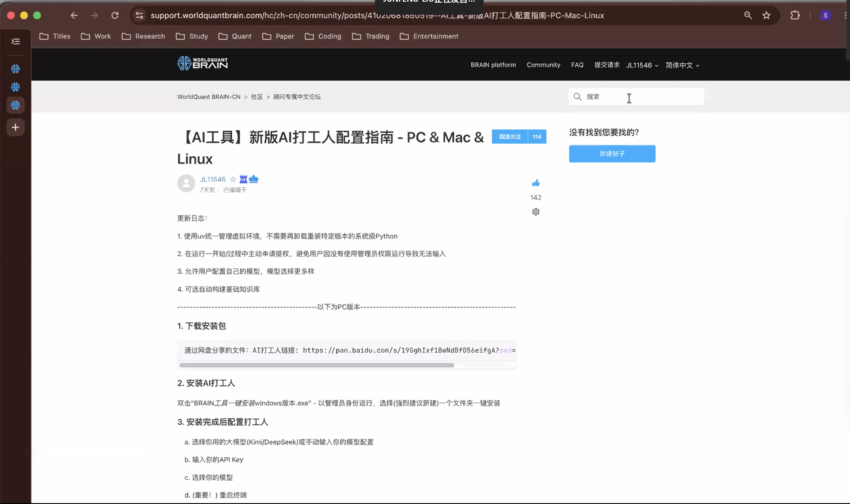Open the Quant bookmark folder
The image size is (850, 504).
235,36
